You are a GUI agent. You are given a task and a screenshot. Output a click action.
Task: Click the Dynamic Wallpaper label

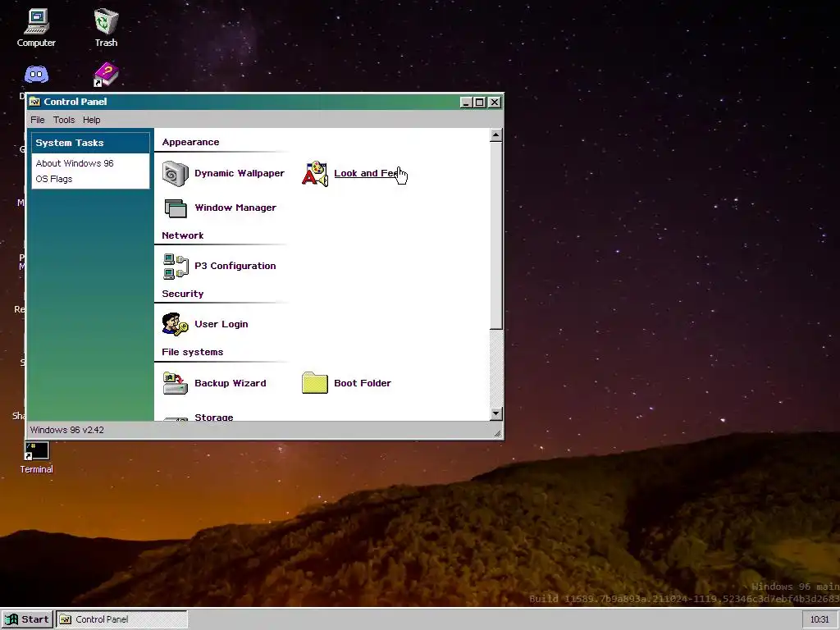click(240, 173)
